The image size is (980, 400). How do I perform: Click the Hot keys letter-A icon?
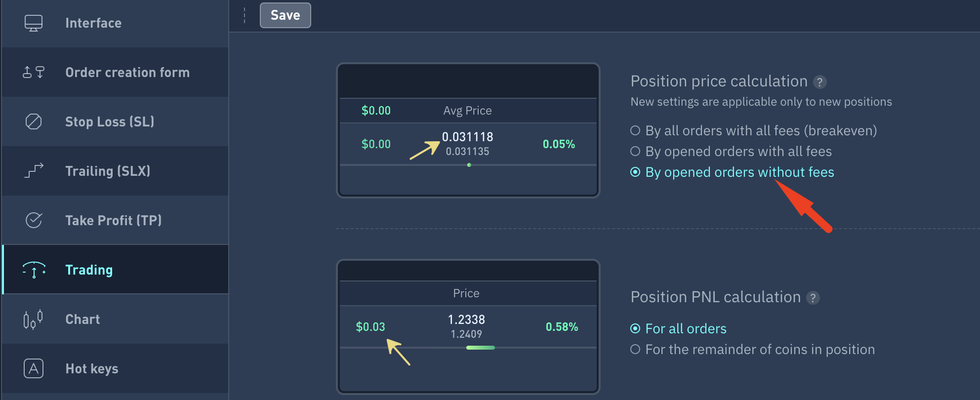pyautogui.click(x=34, y=368)
